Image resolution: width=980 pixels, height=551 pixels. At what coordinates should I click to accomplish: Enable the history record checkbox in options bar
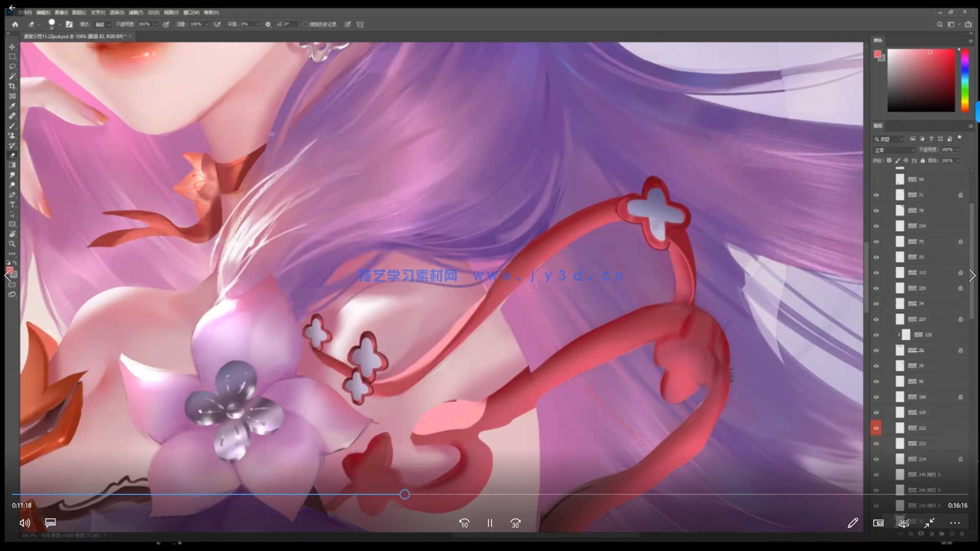click(305, 24)
